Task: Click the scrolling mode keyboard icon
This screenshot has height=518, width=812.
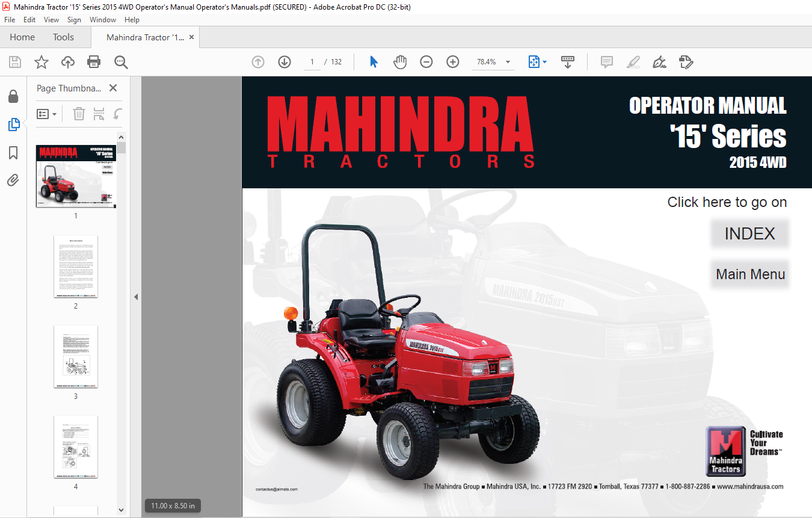Action: 568,62
